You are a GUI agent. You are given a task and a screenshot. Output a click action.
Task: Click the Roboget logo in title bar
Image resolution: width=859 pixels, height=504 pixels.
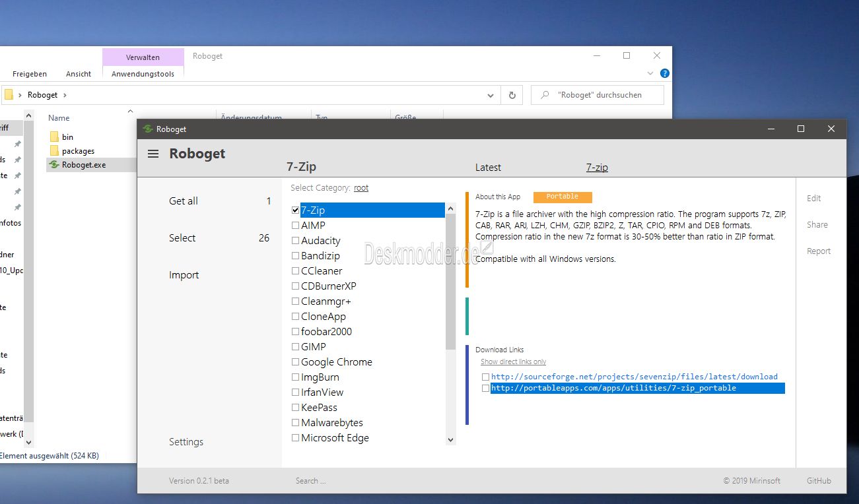point(148,129)
